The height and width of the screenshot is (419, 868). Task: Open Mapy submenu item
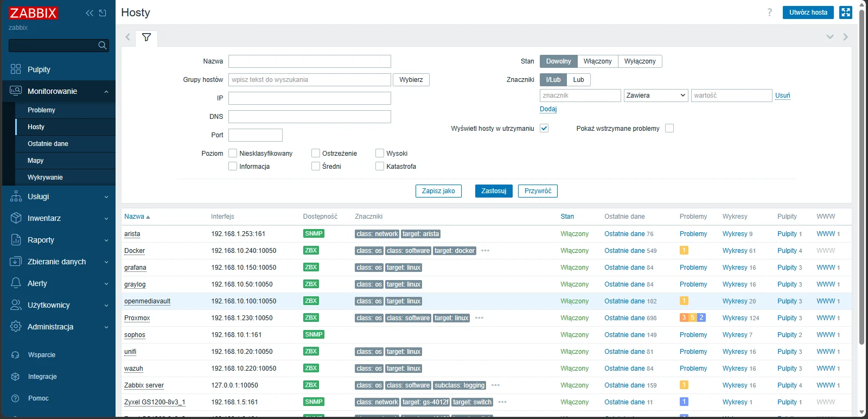(66, 161)
